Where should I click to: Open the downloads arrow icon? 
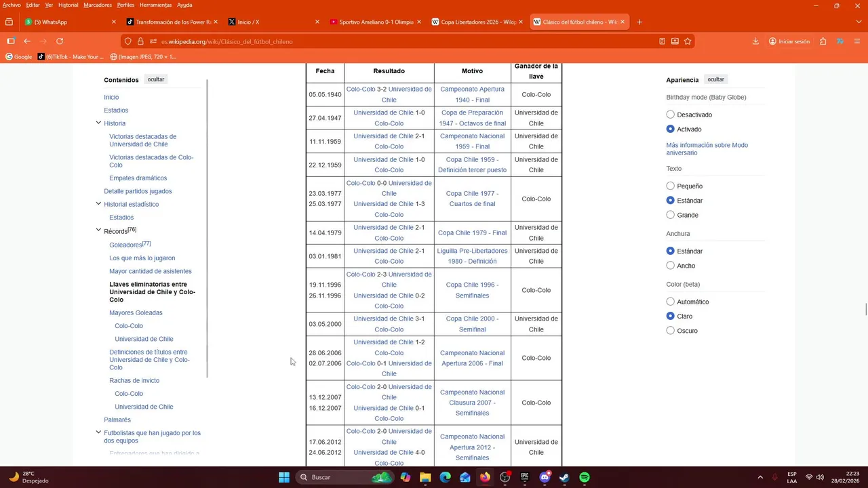pos(755,41)
